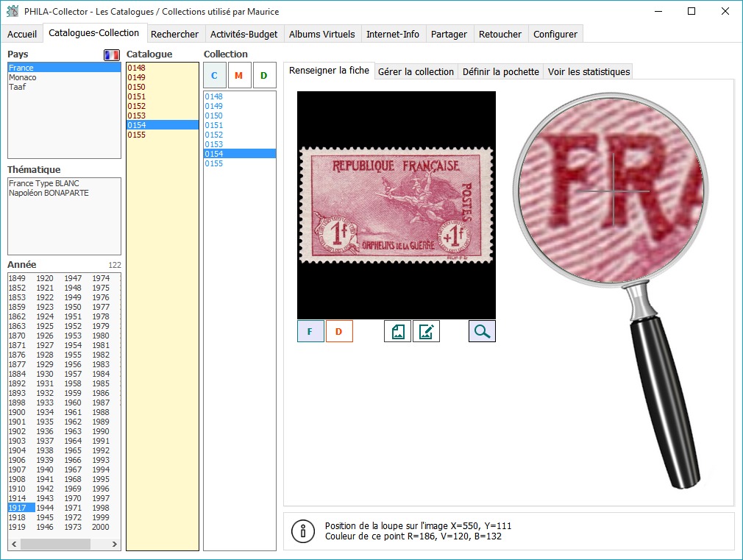743x560 pixels.
Task: Click the French flag icon beside Pays
Action: (112, 55)
